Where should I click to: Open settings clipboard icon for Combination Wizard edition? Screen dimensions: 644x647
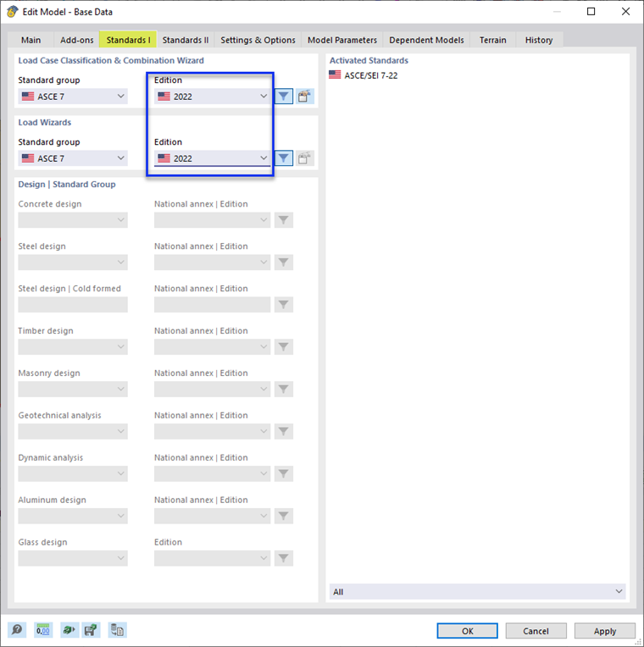pos(305,97)
